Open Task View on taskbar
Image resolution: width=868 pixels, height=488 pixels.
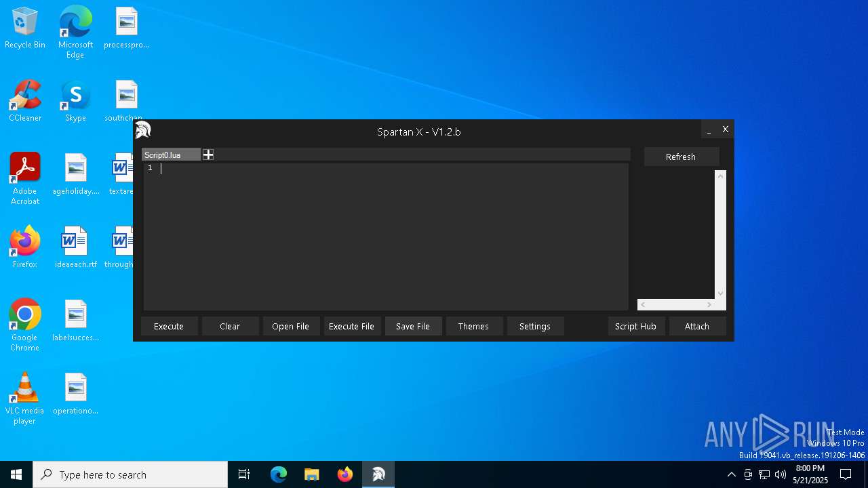244,474
